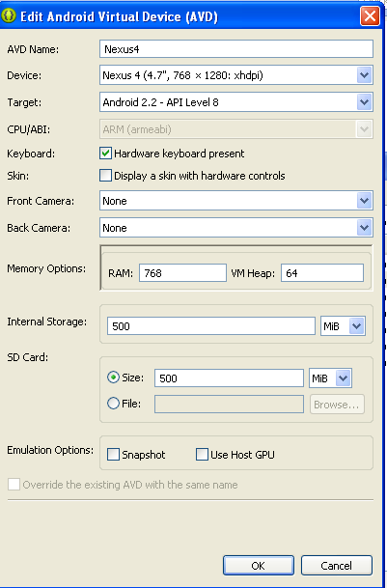This screenshot has width=387, height=588.
Task: Click the SD Card label
Action: (28, 357)
